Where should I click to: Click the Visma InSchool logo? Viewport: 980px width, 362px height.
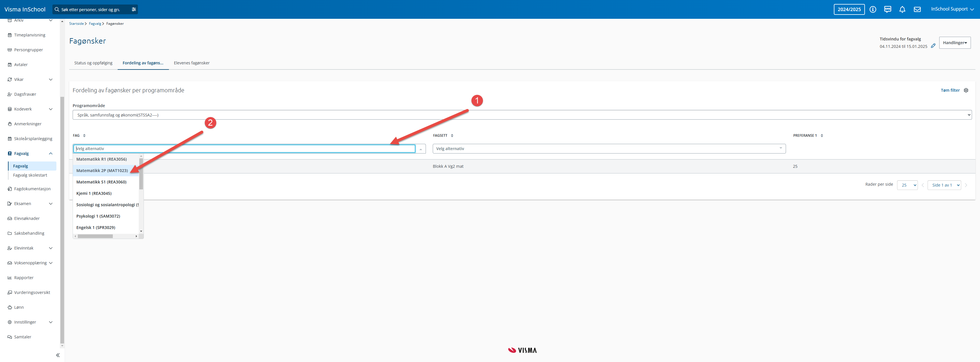coord(25,9)
